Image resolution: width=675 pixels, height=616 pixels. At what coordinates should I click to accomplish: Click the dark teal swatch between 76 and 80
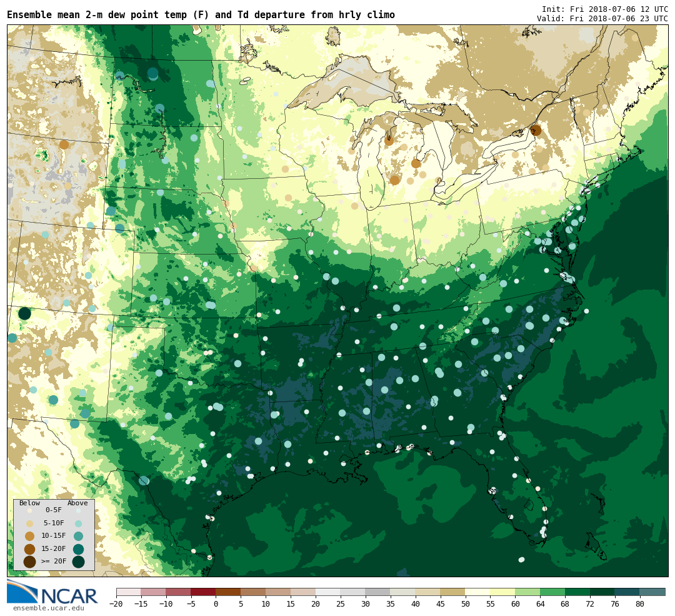(627, 592)
